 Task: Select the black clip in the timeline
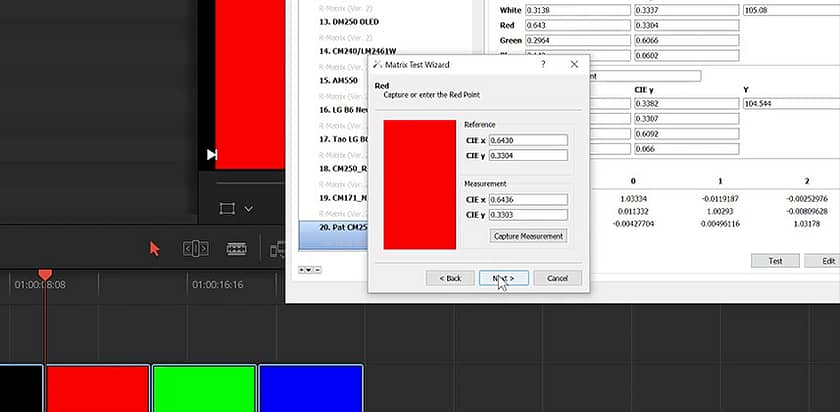tap(21, 388)
